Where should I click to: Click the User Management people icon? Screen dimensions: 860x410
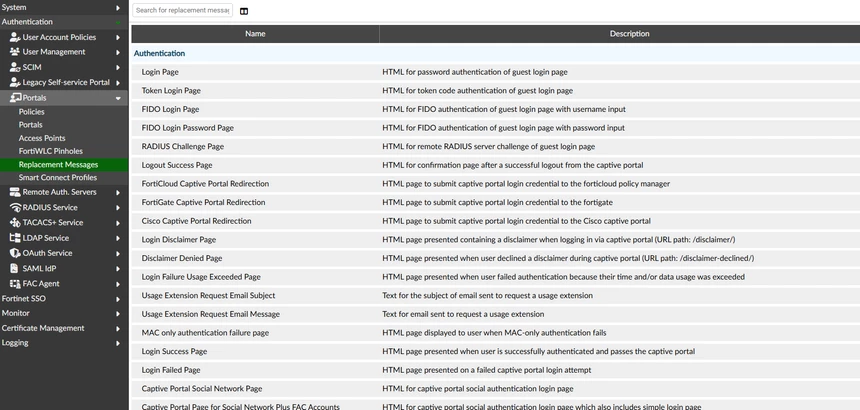[x=15, y=52]
